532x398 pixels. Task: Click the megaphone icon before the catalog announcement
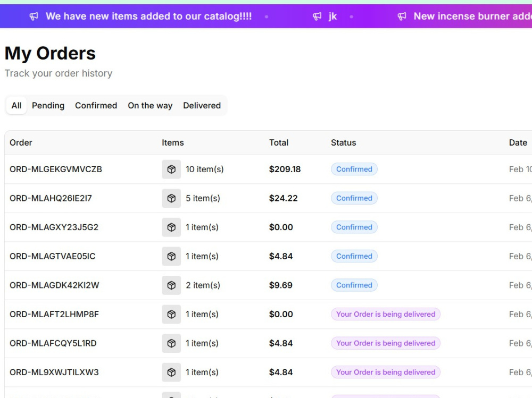pos(34,16)
